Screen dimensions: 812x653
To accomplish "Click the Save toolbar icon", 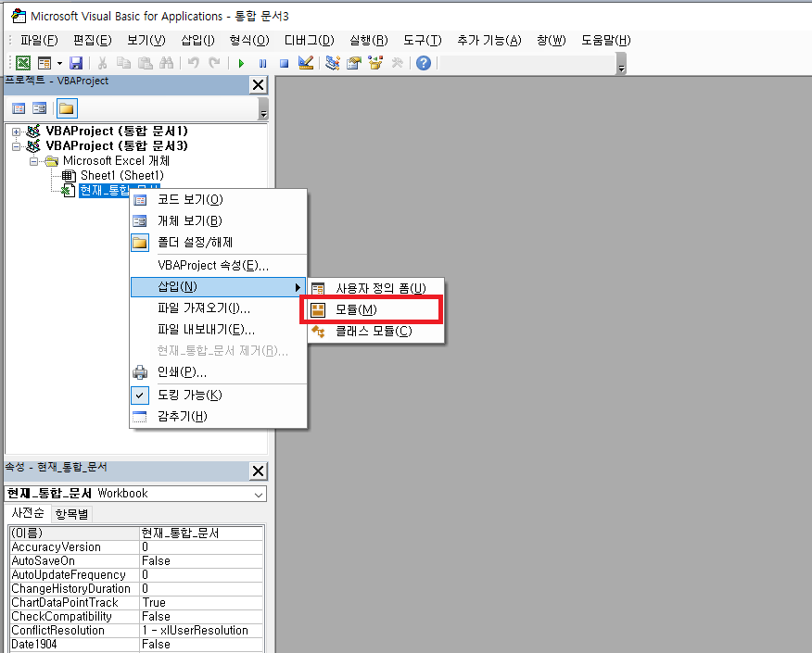I will click(76, 63).
